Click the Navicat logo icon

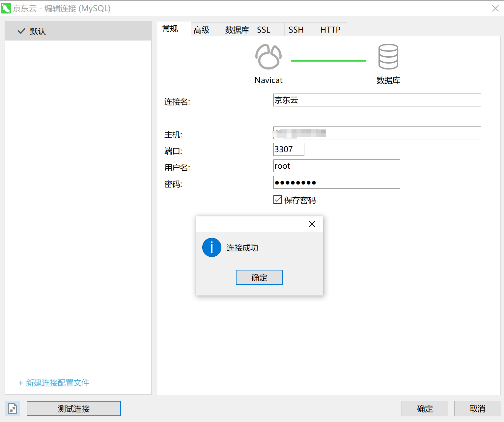[268, 57]
